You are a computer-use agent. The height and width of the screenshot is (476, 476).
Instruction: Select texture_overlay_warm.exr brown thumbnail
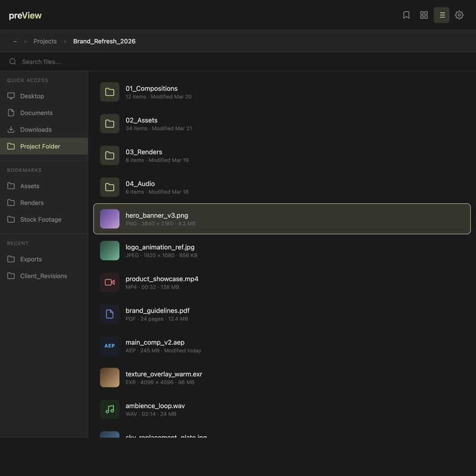click(109, 377)
